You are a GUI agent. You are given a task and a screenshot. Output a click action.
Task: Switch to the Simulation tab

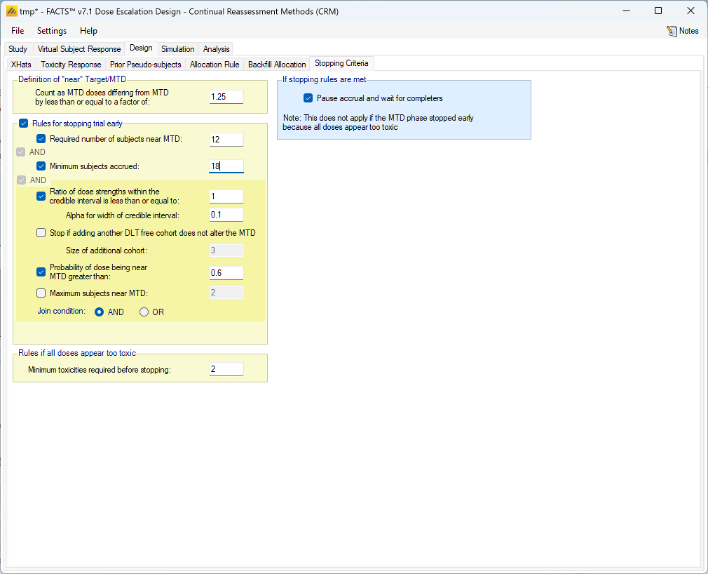(177, 48)
